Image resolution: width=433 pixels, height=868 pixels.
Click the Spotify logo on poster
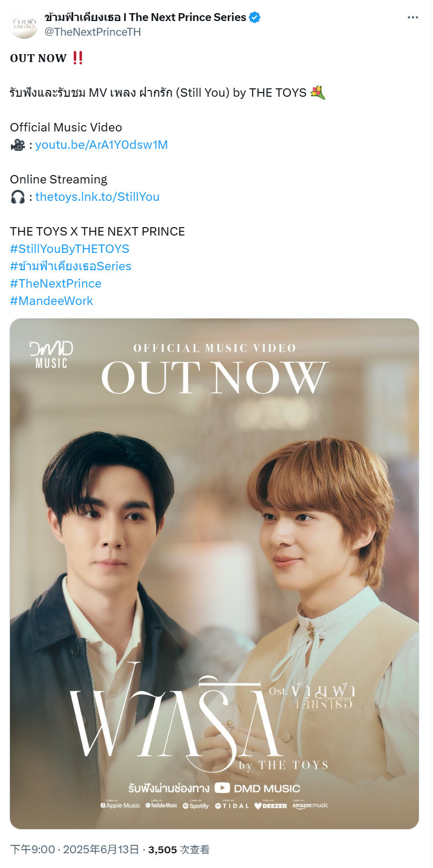pyautogui.click(x=196, y=805)
